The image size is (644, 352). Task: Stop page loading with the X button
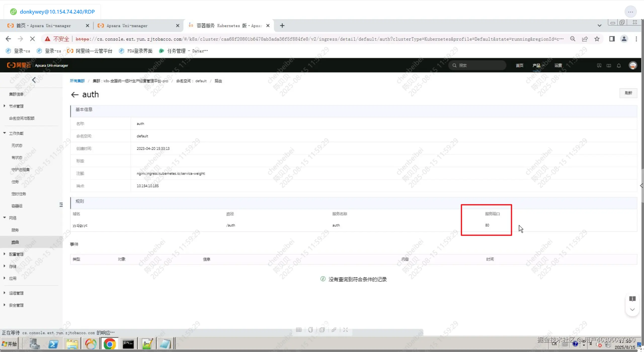tap(32, 39)
